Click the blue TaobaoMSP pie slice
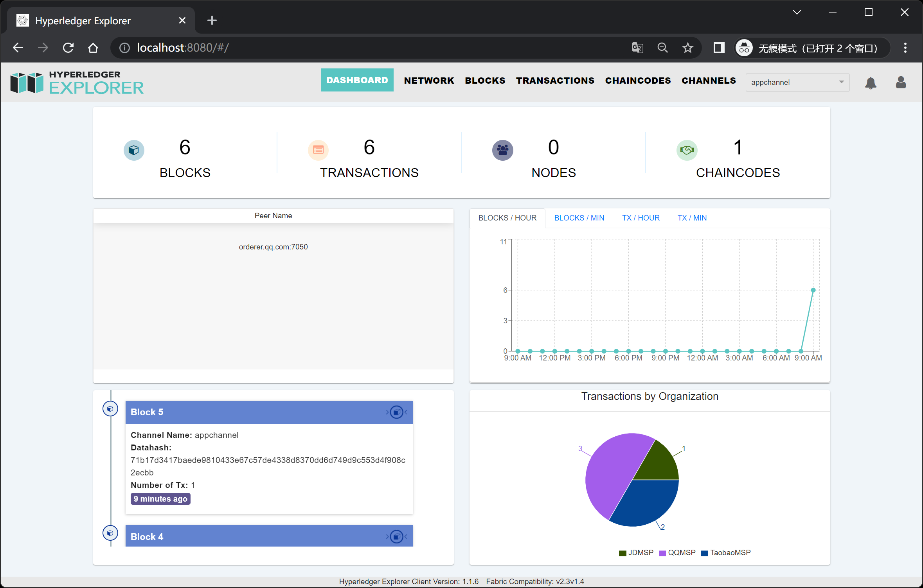 pos(648,502)
